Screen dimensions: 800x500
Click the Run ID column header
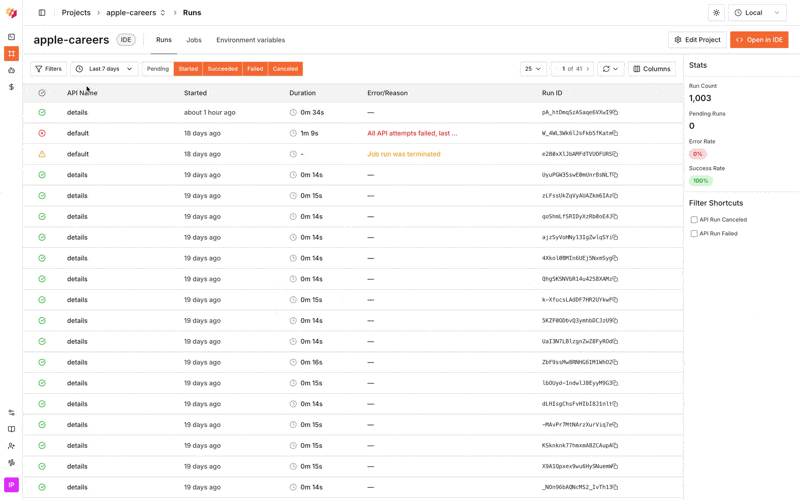(x=552, y=93)
